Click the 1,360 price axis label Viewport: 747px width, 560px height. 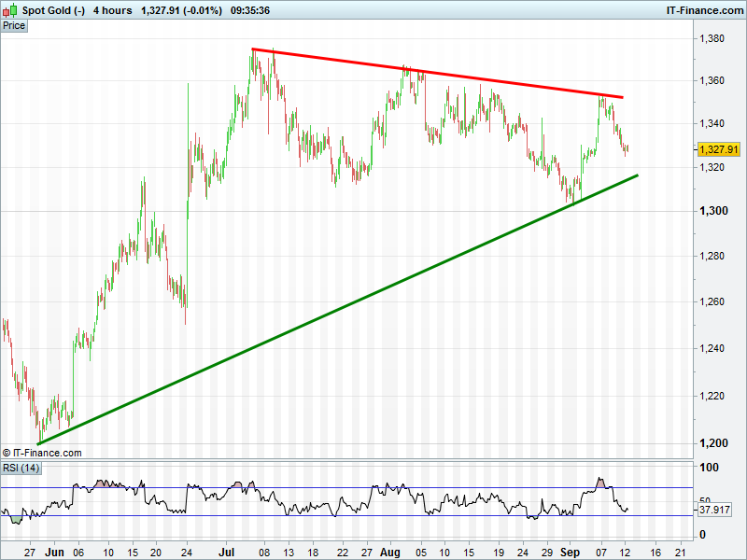click(x=712, y=80)
